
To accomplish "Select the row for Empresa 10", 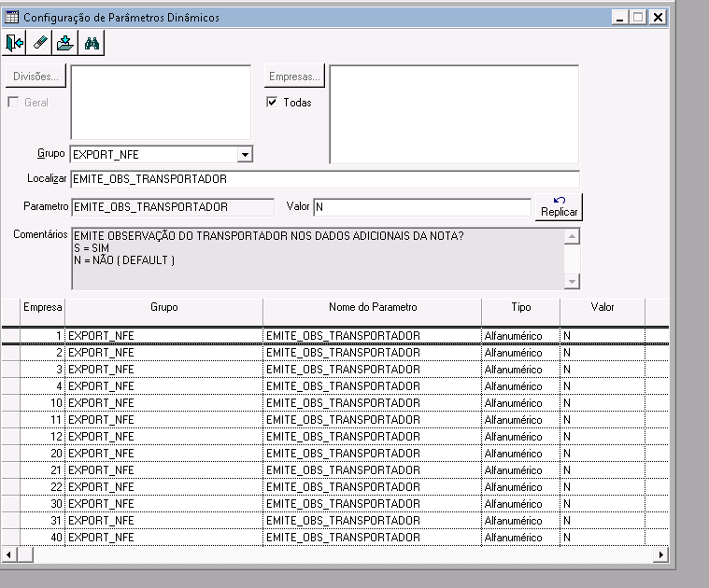I will click(x=335, y=403).
